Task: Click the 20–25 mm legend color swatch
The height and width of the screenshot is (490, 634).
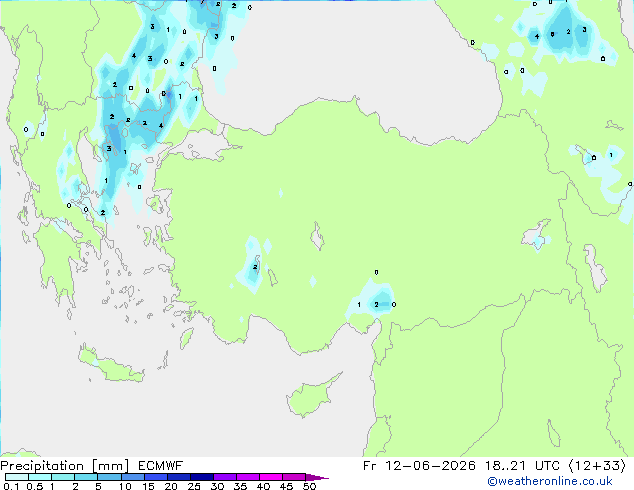Action: point(178,477)
